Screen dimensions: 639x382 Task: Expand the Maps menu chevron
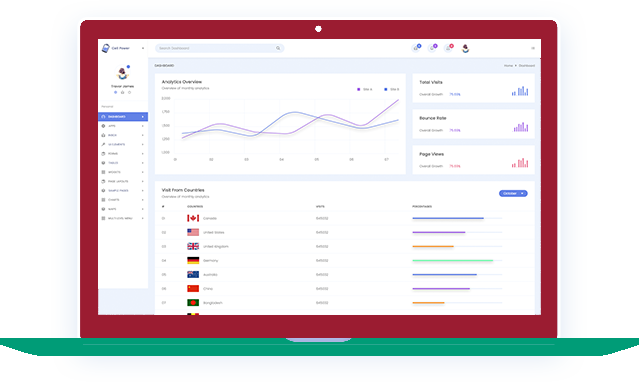coord(143,209)
